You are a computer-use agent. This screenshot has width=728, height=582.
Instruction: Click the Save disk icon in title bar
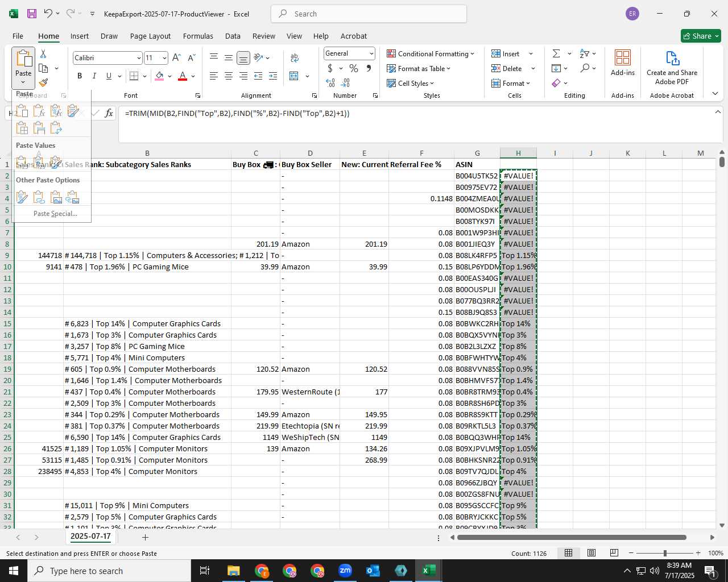click(x=32, y=14)
